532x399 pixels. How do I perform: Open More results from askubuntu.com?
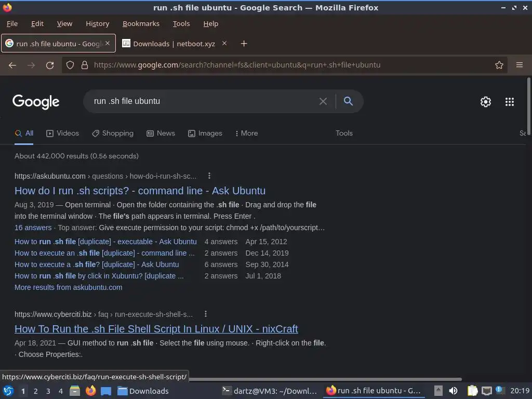68,287
